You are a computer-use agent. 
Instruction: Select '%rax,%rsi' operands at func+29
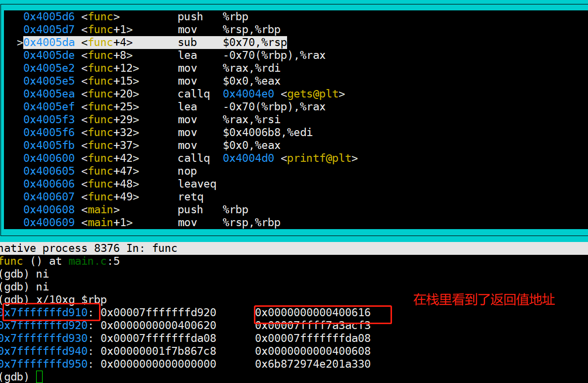coord(251,120)
